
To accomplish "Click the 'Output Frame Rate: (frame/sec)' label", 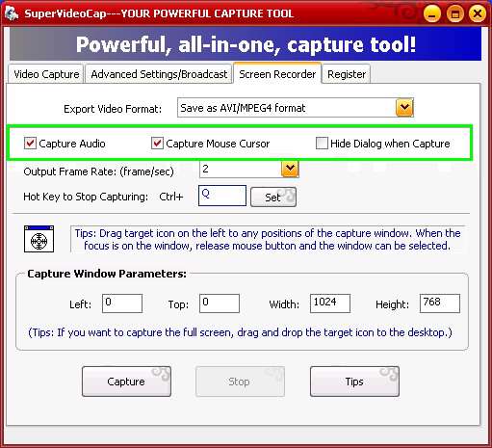I will pyautogui.click(x=98, y=171).
